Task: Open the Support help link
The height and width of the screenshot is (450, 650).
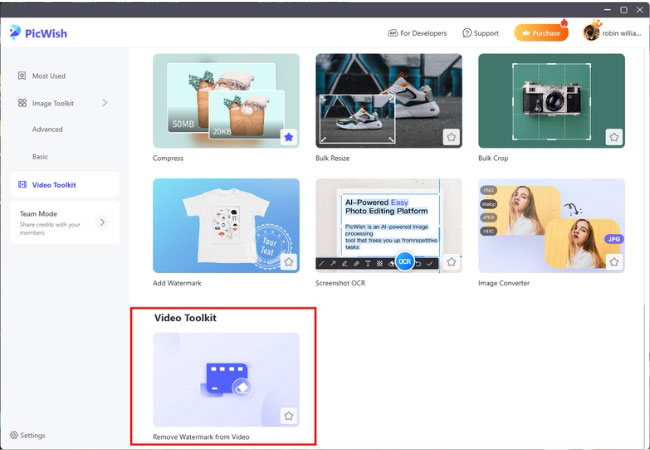Action: click(x=481, y=33)
